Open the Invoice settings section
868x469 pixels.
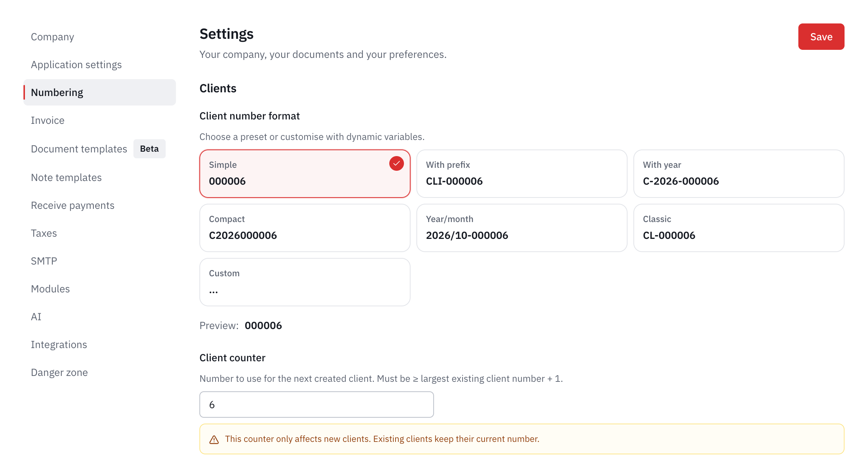(x=100, y=120)
